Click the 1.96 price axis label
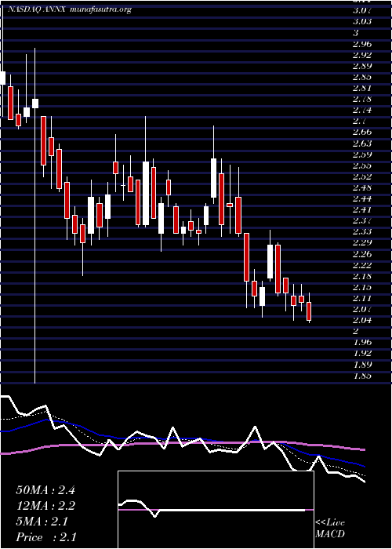Image resolution: width=392 pixels, height=549 pixels. pyautogui.click(x=363, y=342)
